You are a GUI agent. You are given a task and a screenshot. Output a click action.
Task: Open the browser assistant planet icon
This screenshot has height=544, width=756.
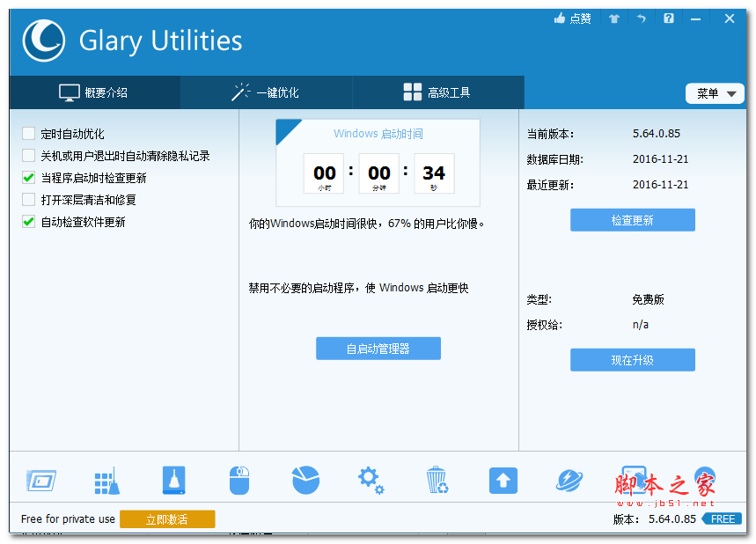point(569,481)
